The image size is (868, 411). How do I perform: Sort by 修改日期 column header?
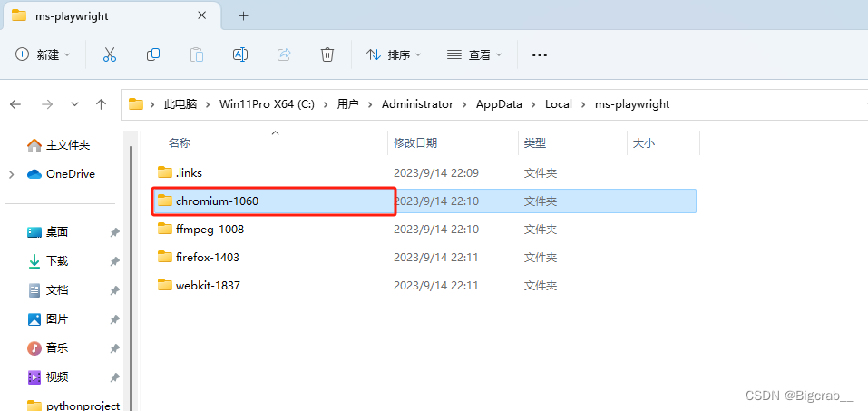pyautogui.click(x=415, y=143)
